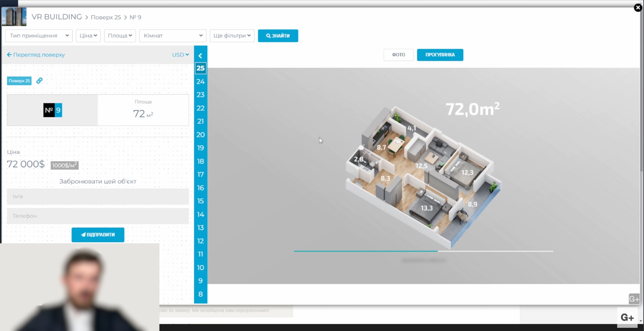The image size is (644, 331).
Task: Select floor 18 in the floor list
Action: [x=200, y=161]
